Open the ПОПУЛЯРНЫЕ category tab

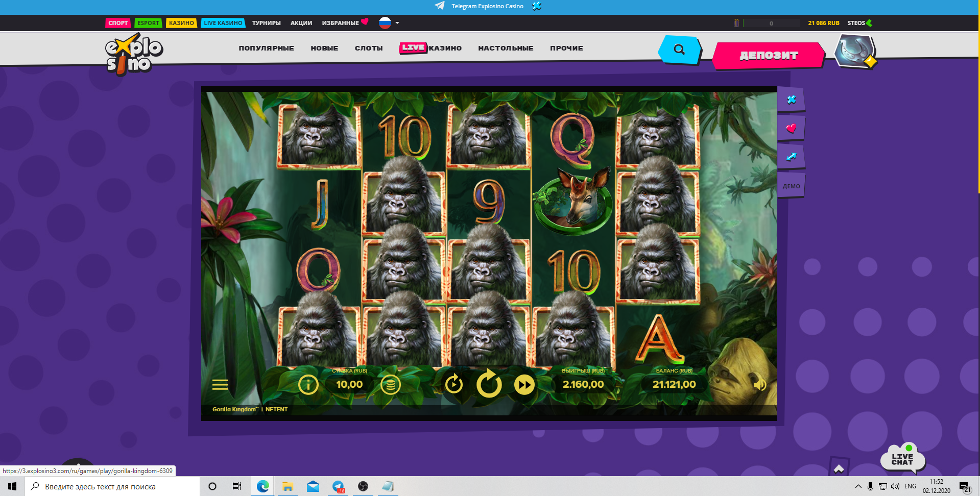tap(266, 48)
